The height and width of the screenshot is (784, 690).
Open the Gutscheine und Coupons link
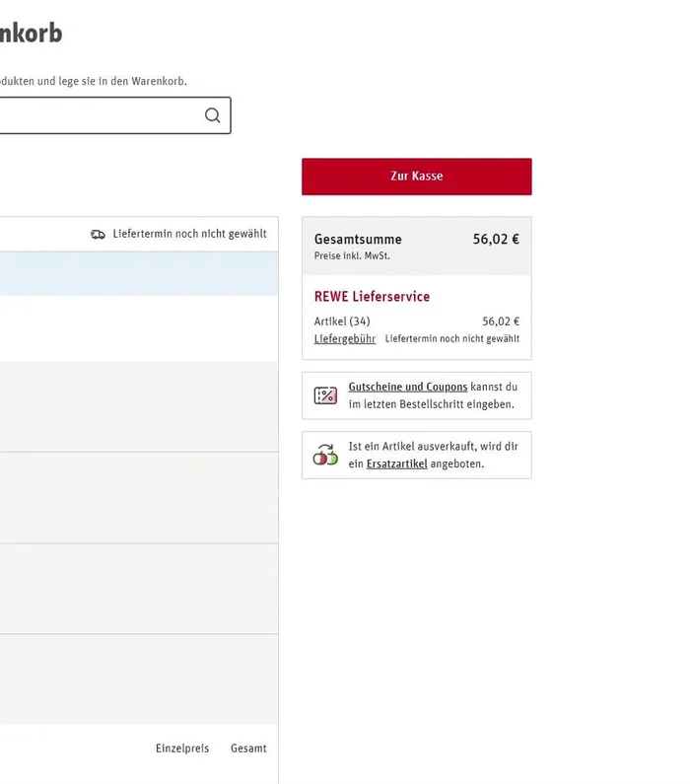coord(407,388)
